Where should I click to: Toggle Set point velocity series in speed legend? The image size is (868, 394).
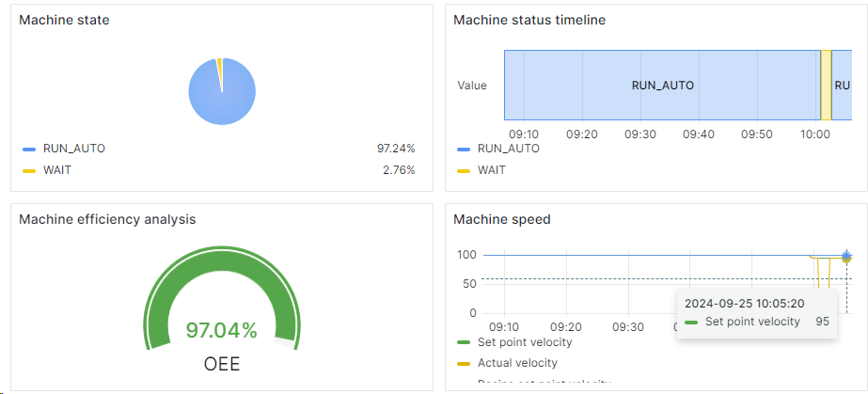(x=525, y=342)
